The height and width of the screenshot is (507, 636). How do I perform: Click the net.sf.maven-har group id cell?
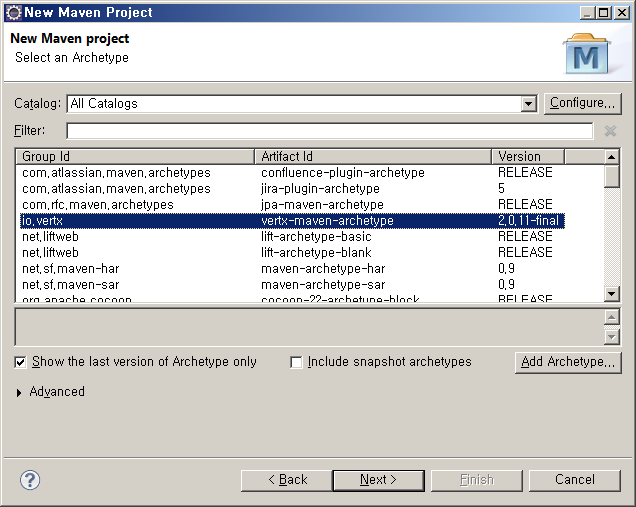pos(71,269)
